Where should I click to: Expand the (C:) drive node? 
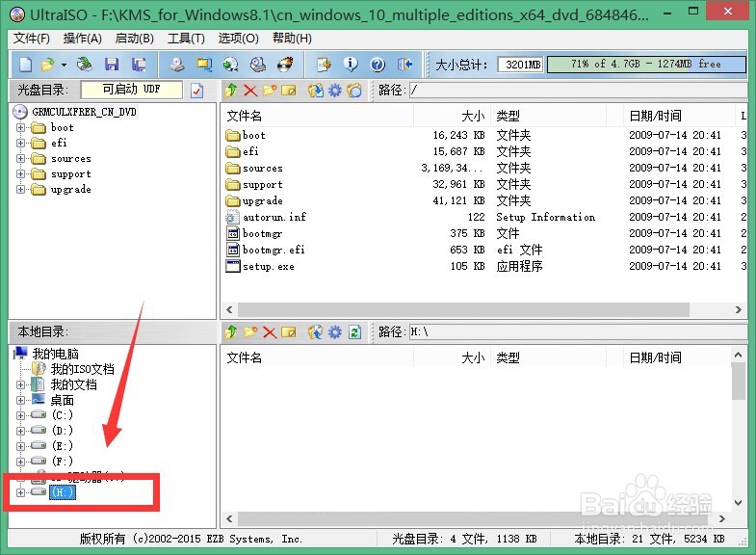click(x=20, y=415)
